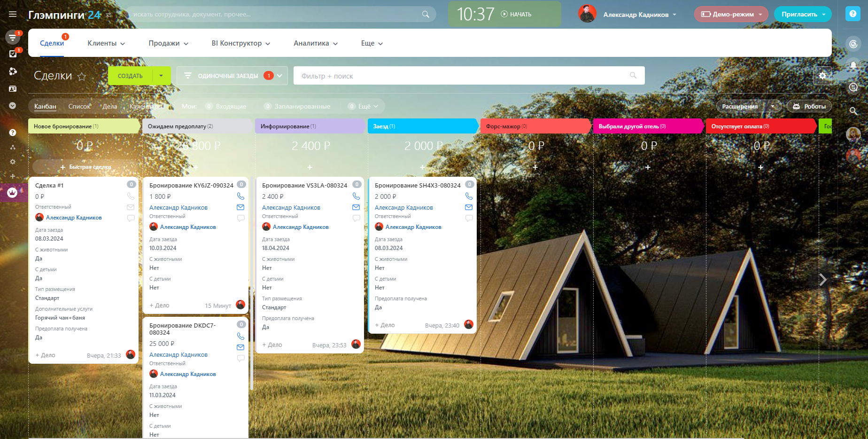Screen dimensions: 868x439
Task: Add a deal in the Информирование column
Action: click(x=310, y=167)
